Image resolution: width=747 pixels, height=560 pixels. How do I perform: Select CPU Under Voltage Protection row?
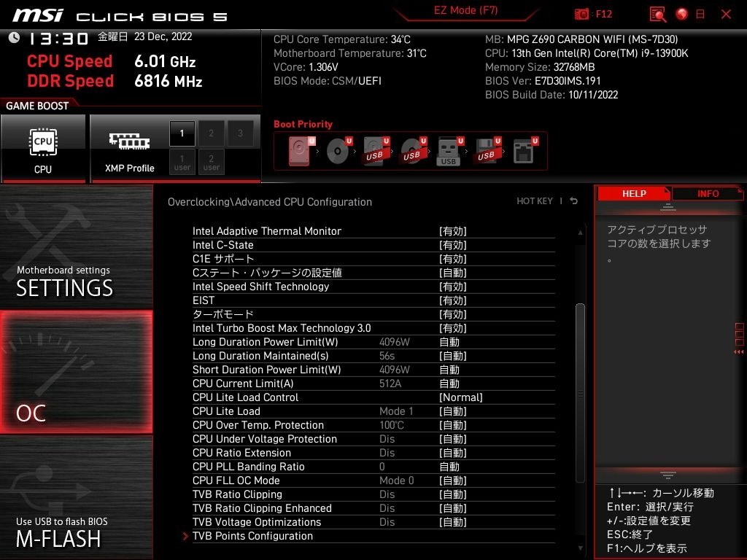373,439
